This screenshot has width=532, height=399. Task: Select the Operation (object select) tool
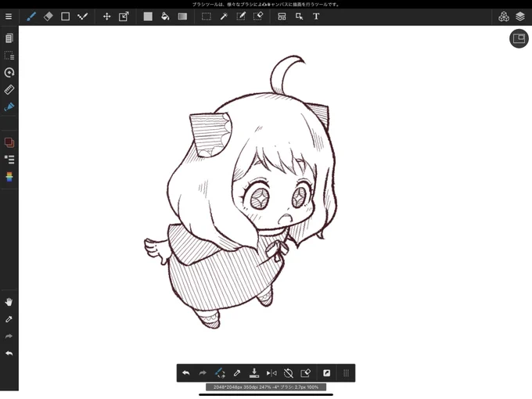point(299,16)
